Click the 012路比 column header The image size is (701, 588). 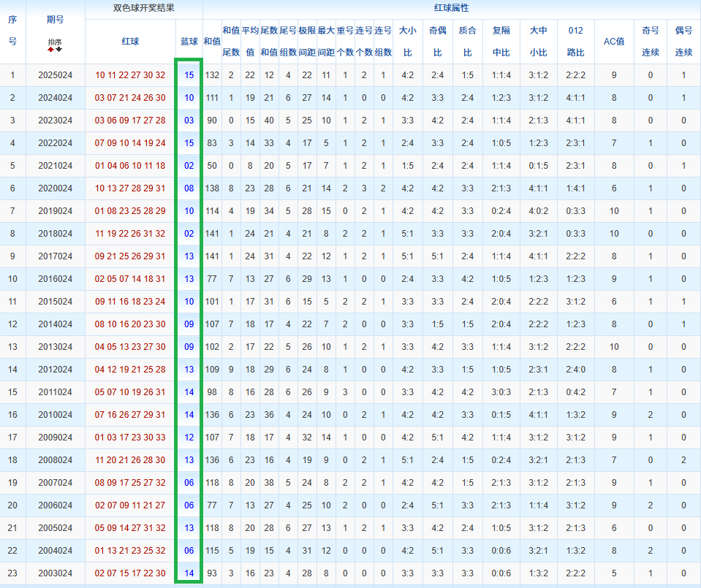click(575, 42)
